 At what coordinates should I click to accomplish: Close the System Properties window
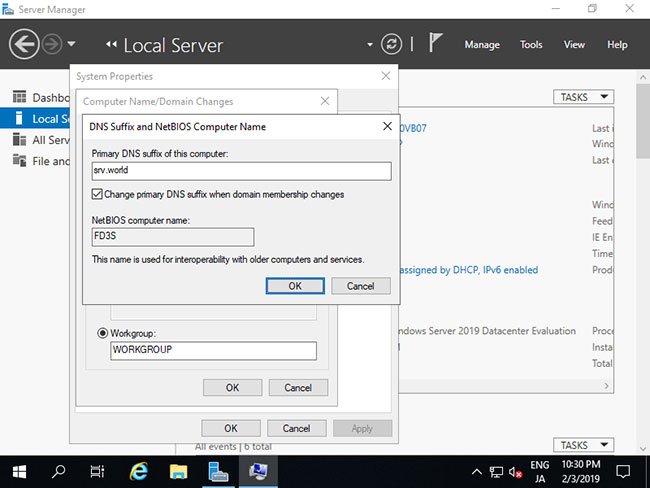pyautogui.click(x=386, y=75)
